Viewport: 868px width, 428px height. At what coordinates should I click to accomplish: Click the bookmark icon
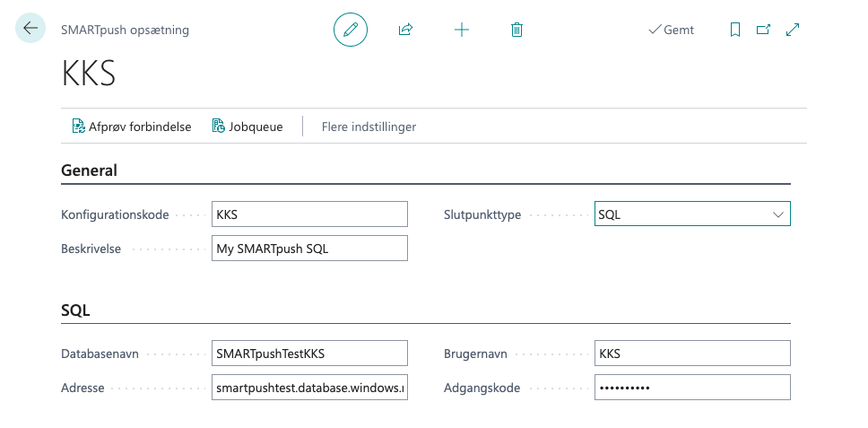tap(735, 30)
